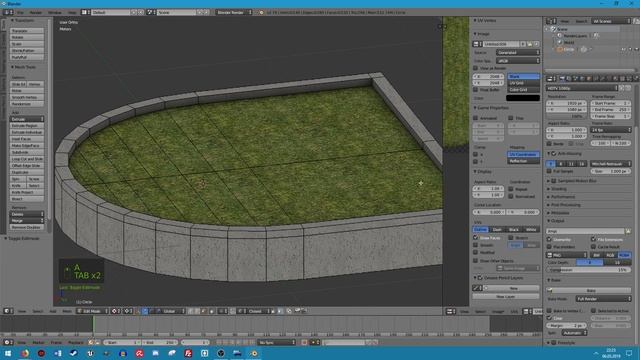The image size is (640, 360).
Task: Select the Black UV outline style
Action: pos(514,229)
